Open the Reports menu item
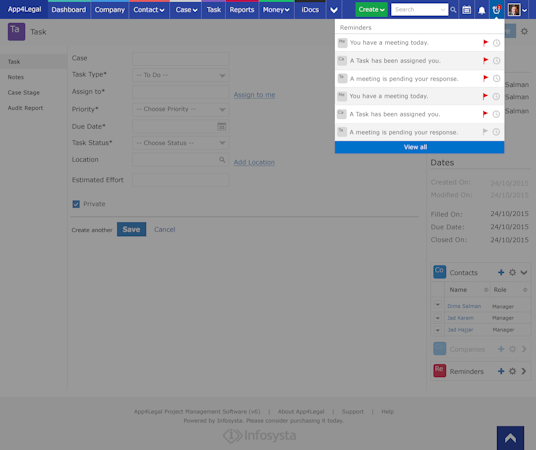The width and height of the screenshot is (536, 450). 242,10
